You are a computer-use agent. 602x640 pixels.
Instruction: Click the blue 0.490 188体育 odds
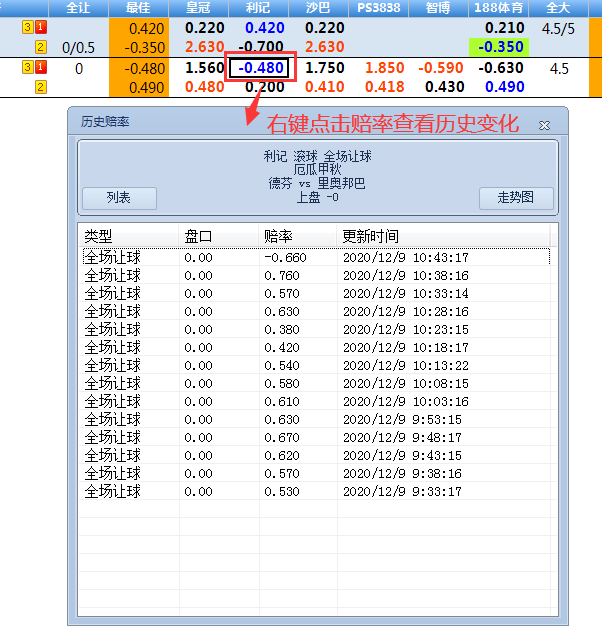tap(504, 87)
